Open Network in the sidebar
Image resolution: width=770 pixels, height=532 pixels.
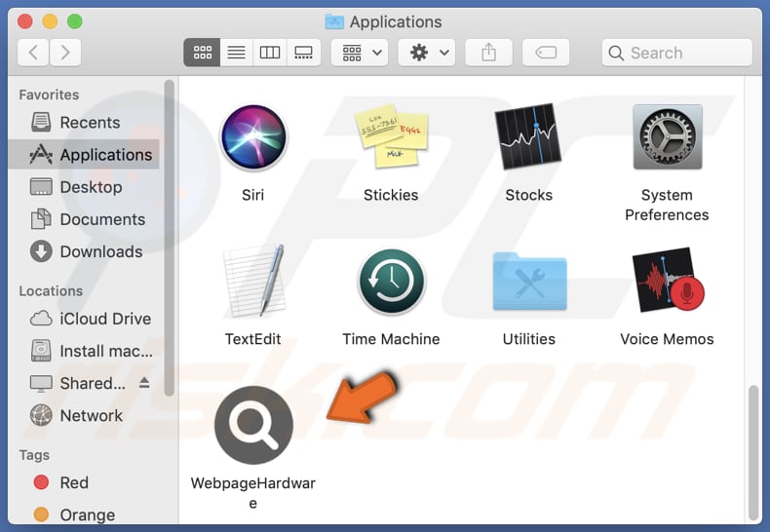84,416
